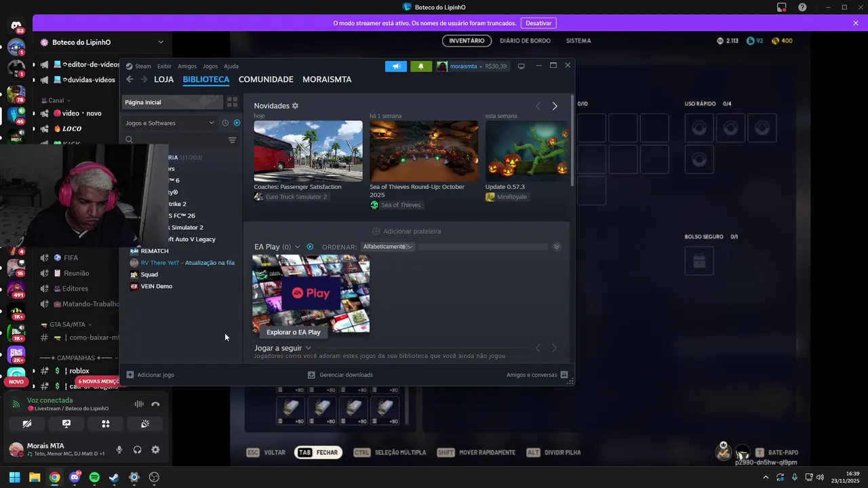868x488 pixels.
Task: Open Steam notifications bell
Action: tap(421, 66)
